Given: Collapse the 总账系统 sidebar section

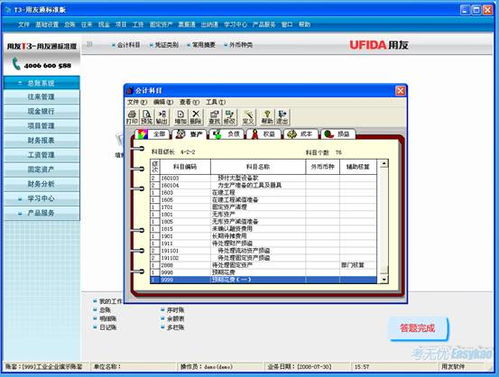Looking at the screenshot, I should point(41,83).
